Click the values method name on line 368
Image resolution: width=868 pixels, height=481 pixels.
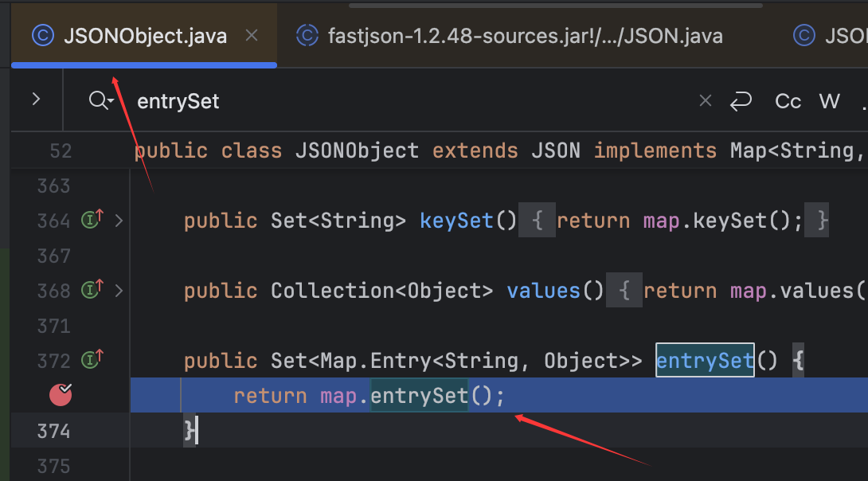click(x=544, y=291)
